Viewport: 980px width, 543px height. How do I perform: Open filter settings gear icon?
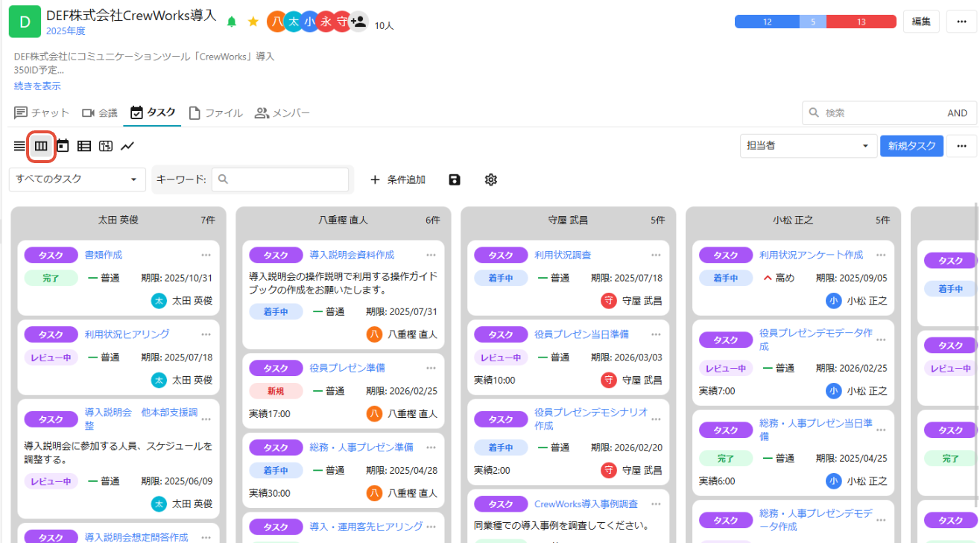tap(490, 180)
